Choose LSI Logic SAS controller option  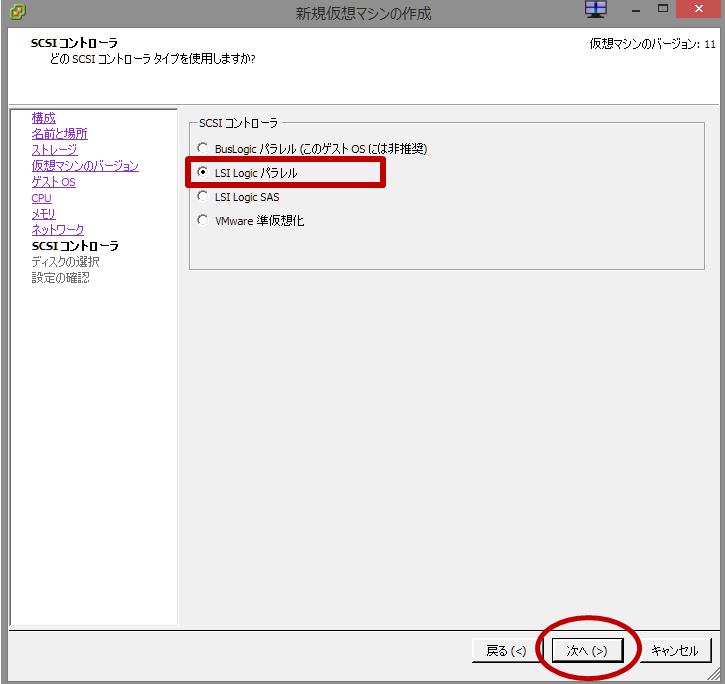tap(203, 196)
